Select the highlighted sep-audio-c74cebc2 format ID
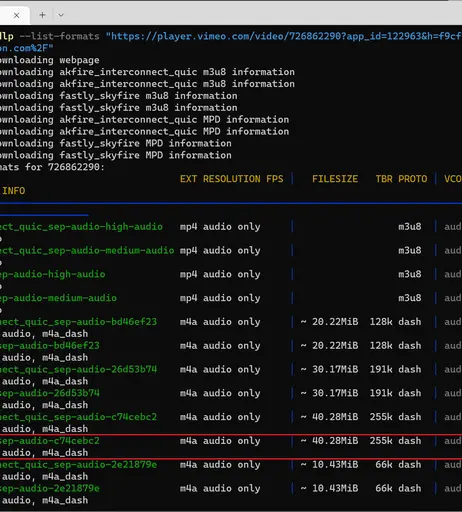The width and height of the screenshot is (462, 512). pos(50,441)
